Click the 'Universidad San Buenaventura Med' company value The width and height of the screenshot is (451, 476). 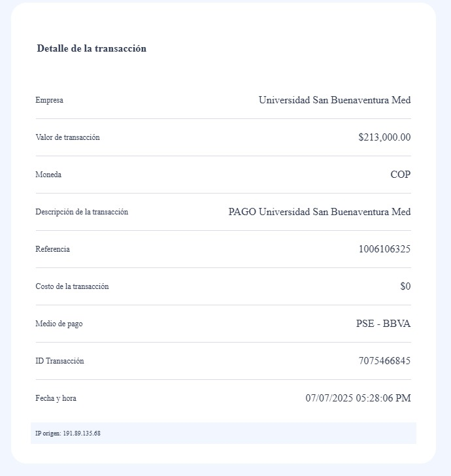335,100
